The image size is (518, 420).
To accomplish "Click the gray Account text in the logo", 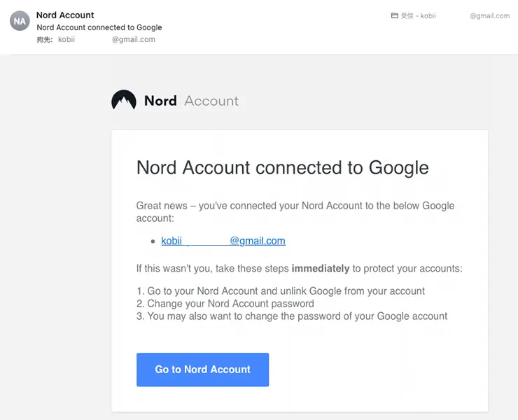I will [x=211, y=101].
